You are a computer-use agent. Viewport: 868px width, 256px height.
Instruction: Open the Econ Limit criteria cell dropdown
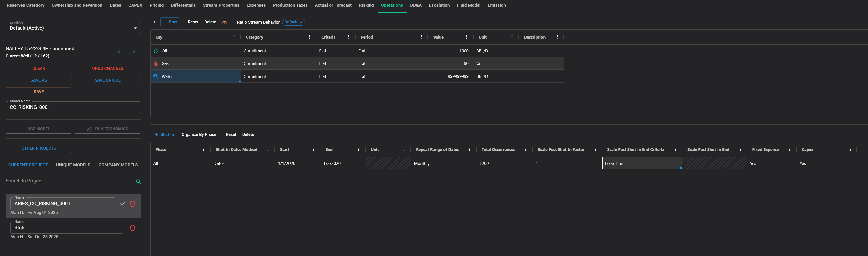[642, 163]
